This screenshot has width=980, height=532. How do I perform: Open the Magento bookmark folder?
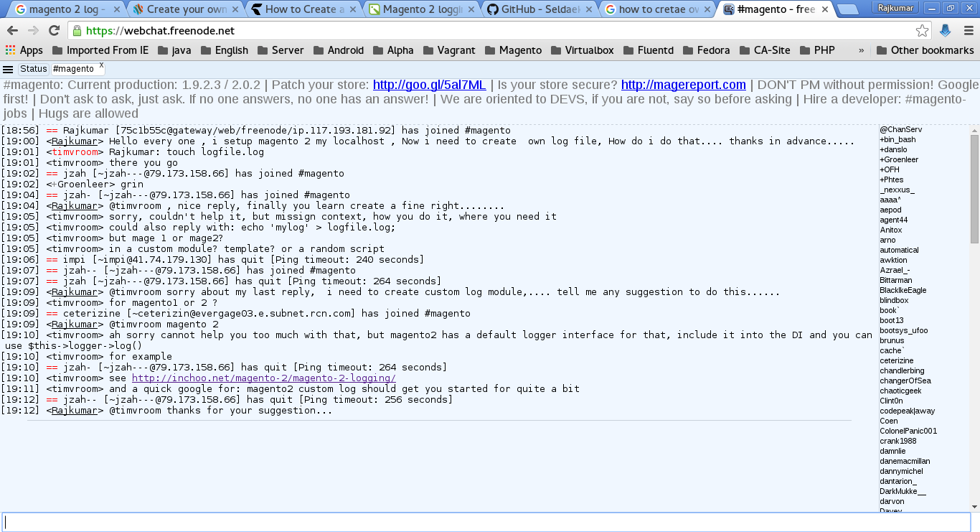[x=513, y=50]
